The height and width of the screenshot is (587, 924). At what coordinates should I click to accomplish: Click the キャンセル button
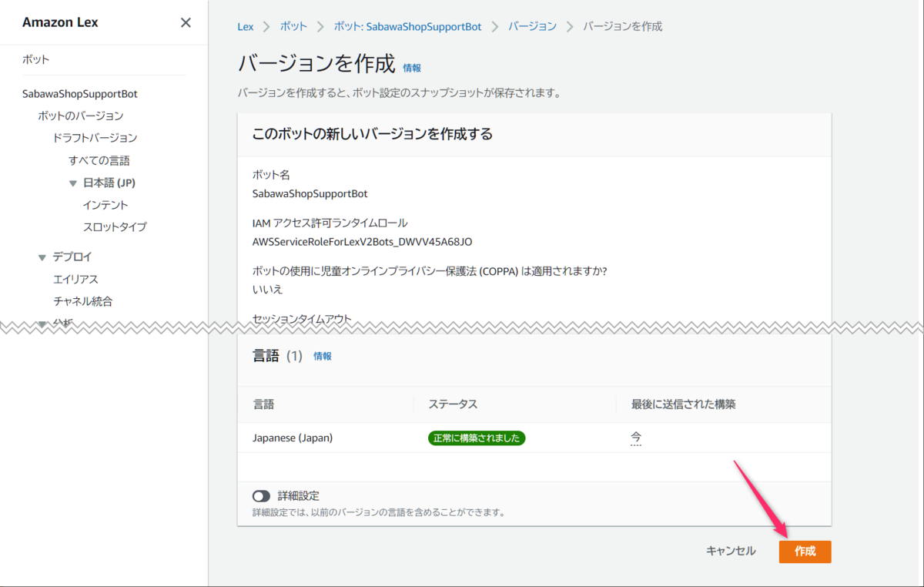coord(731,551)
